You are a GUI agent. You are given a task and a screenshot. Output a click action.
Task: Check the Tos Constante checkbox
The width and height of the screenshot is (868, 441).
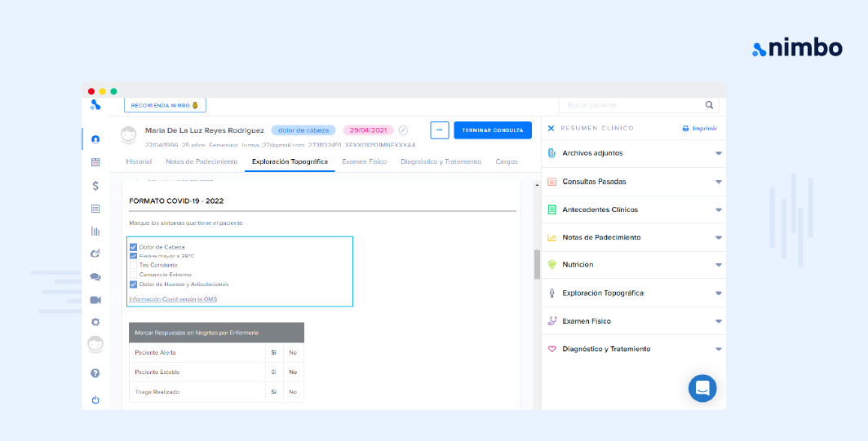click(x=133, y=265)
